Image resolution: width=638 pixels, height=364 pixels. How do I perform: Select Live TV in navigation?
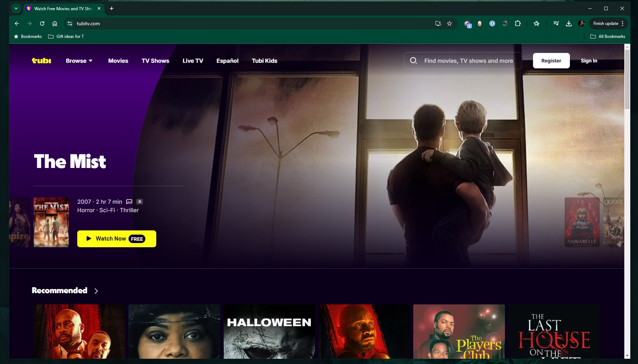click(193, 61)
